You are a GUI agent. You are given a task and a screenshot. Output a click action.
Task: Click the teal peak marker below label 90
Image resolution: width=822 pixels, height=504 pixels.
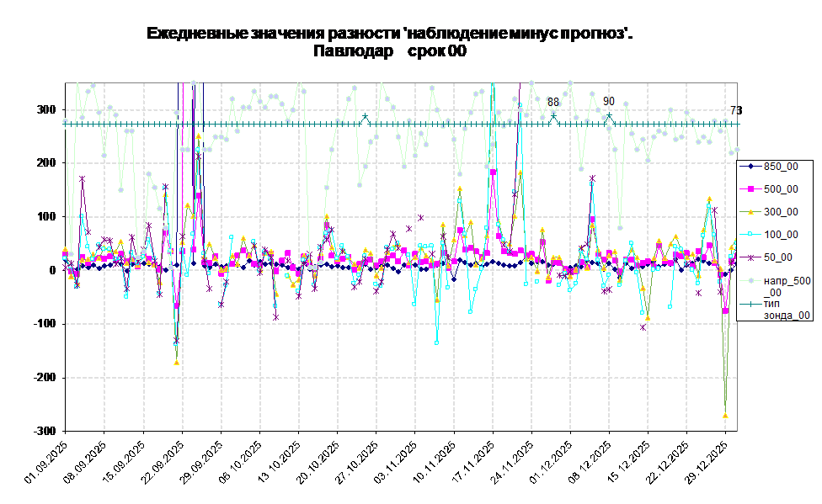(609, 115)
